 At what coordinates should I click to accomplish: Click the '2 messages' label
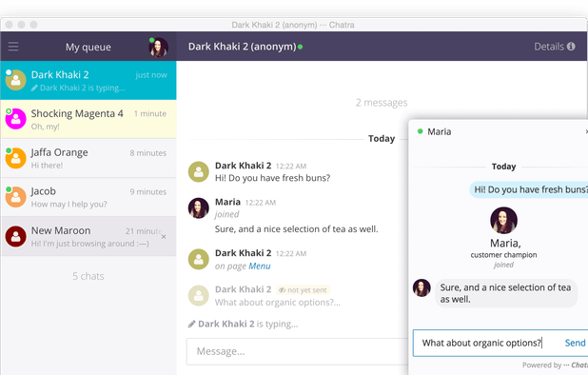tap(382, 103)
